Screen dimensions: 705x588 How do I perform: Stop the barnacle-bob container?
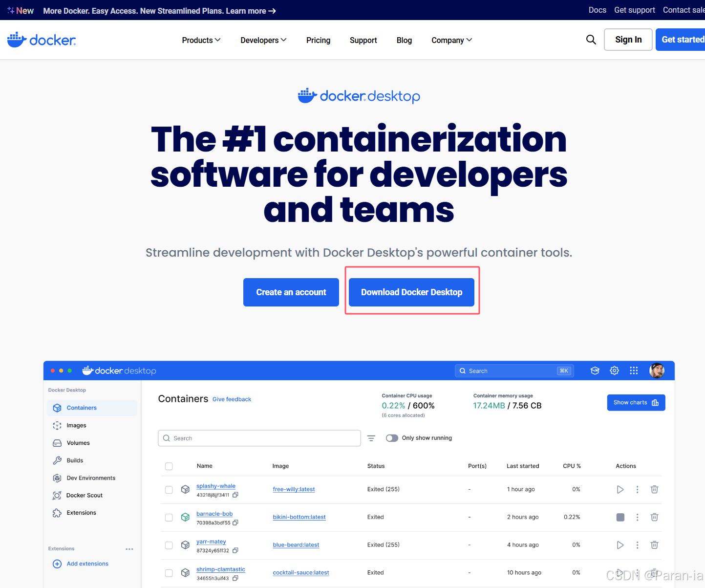click(620, 517)
